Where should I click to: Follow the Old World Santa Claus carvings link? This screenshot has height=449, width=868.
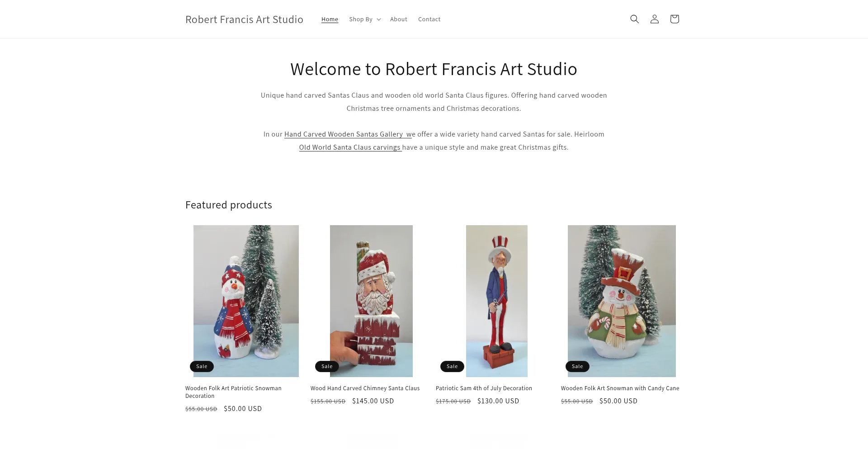[x=350, y=147]
